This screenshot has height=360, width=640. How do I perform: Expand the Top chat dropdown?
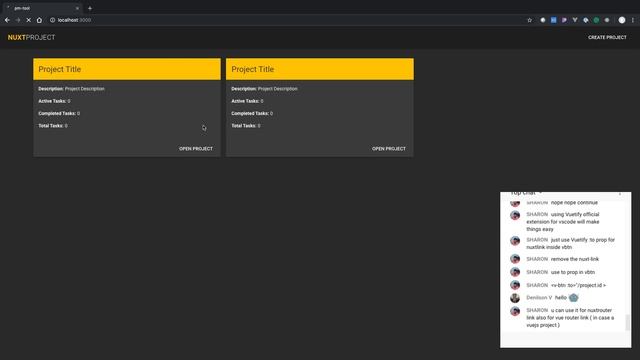click(x=526, y=193)
